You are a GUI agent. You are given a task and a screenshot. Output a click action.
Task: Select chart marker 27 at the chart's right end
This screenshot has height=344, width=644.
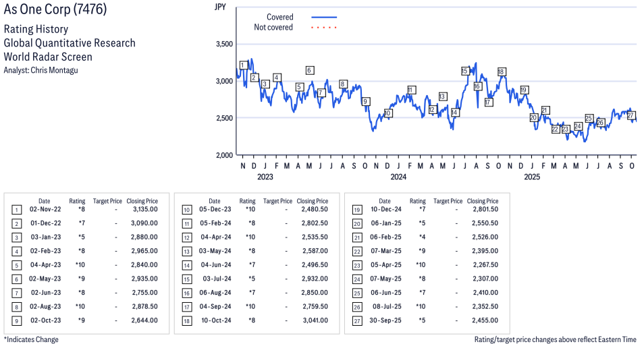click(x=630, y=115)
